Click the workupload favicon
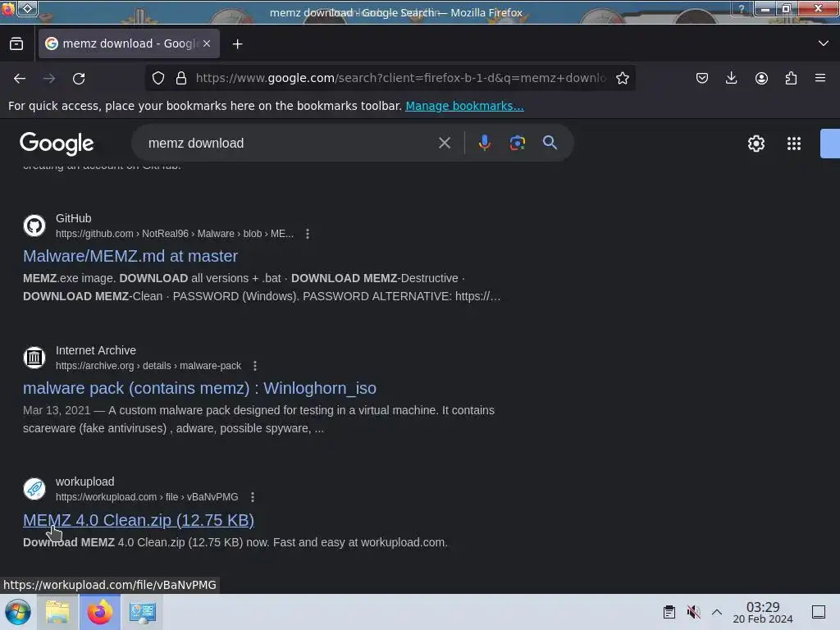 pyautogui.click(x=34, y=489)
